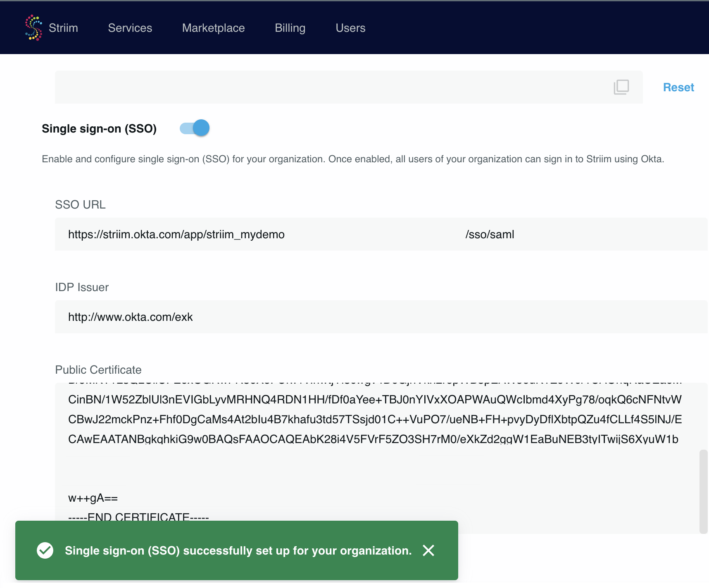The image size is (709, 588).
Task: Click into the IDP Issuer field
Action: pos(372,317)
